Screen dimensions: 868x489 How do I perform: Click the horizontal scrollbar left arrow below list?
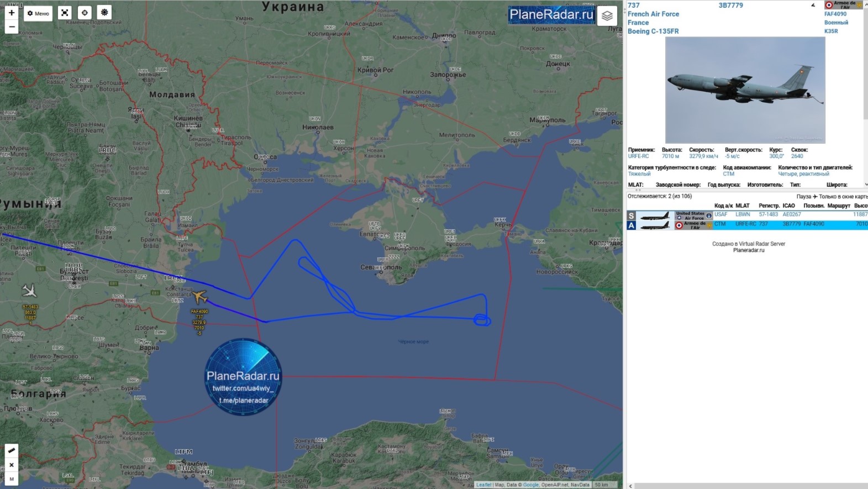tap(630, 486)
